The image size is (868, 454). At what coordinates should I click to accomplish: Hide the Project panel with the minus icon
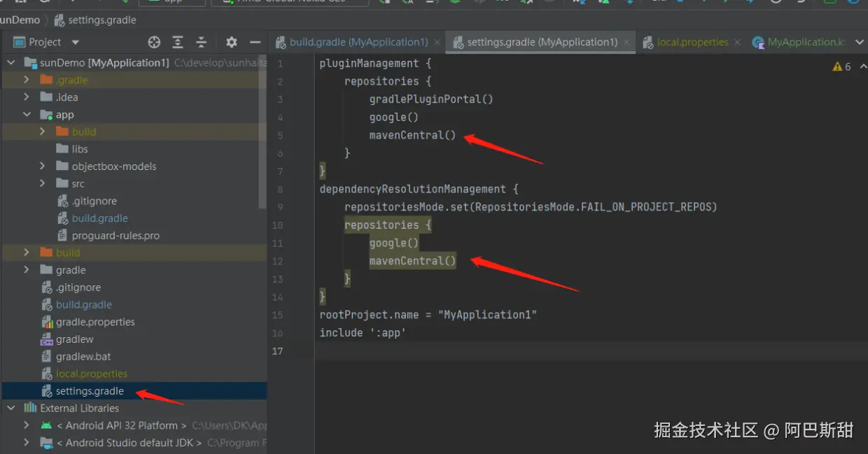point(255,42)
